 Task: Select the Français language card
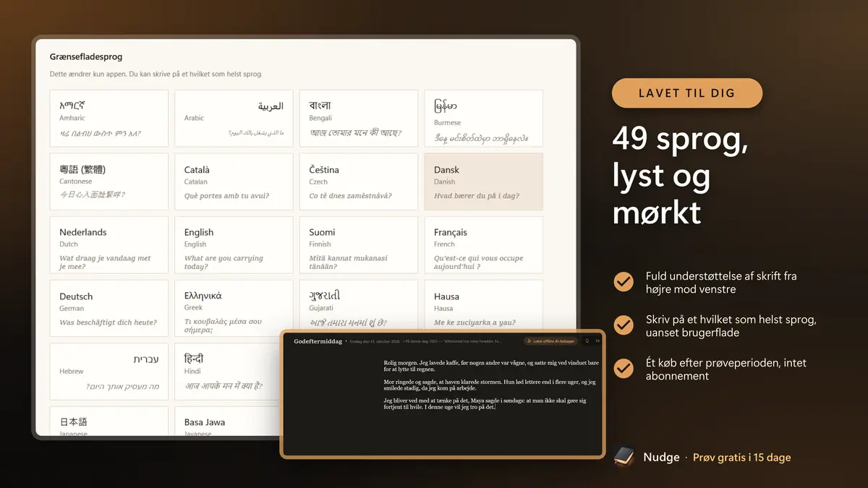[483, 245]
